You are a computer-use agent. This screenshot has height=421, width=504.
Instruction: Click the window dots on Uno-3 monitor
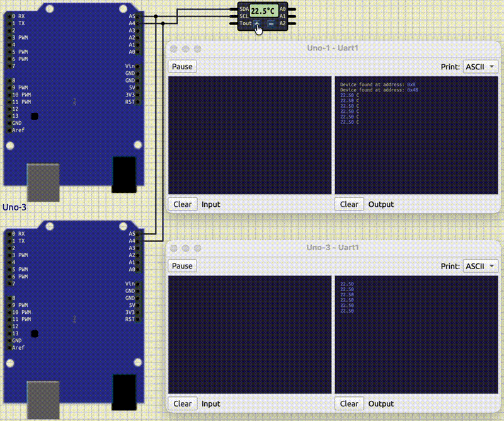click(x=185, y=247)
